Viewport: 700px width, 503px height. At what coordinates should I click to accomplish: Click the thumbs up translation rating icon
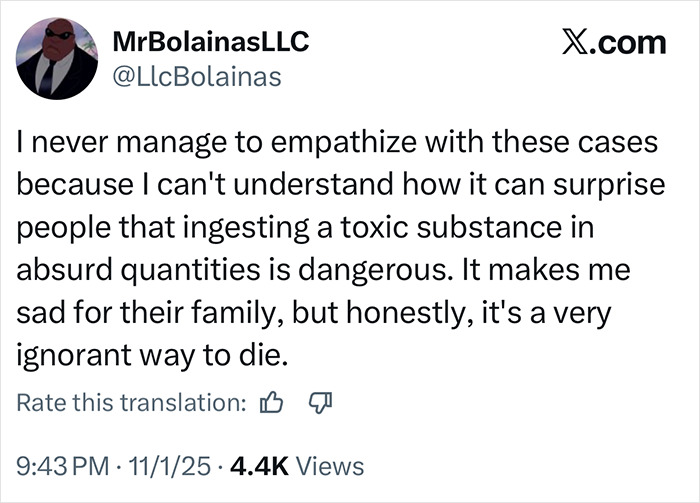pyautogui.click(x=271, y=403)
